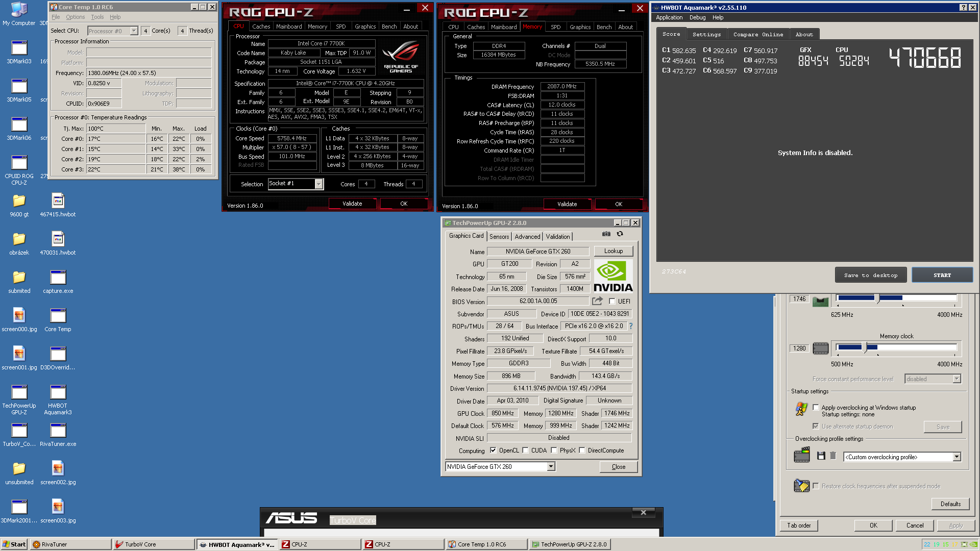The image size is (980, 551).
Task: Open the 9600 gt folder
Action: pos(19,205)
